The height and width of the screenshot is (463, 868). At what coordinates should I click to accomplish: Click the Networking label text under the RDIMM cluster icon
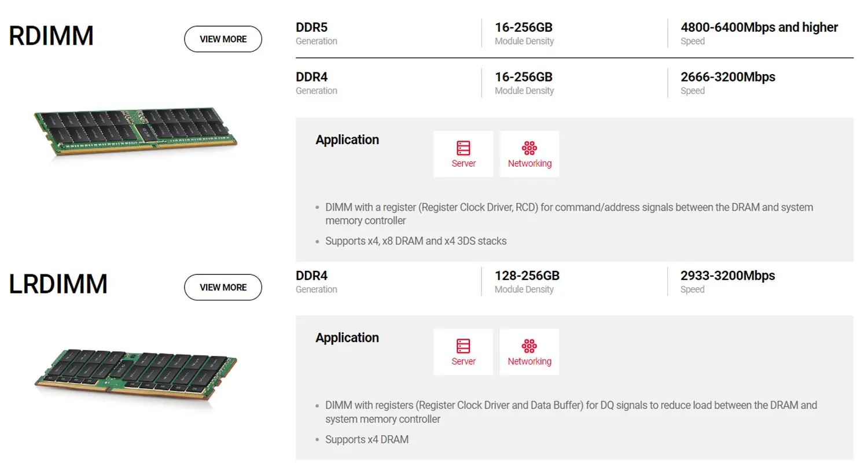[529, 163]
